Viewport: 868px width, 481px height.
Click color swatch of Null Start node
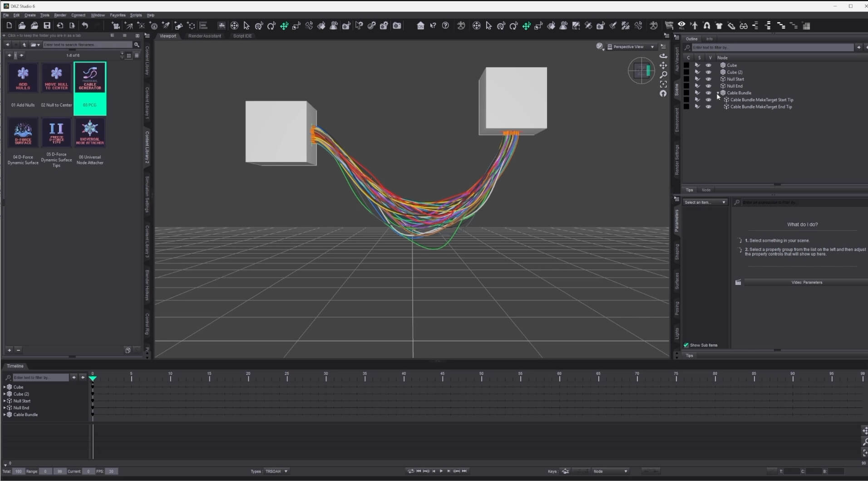(686, 79)
